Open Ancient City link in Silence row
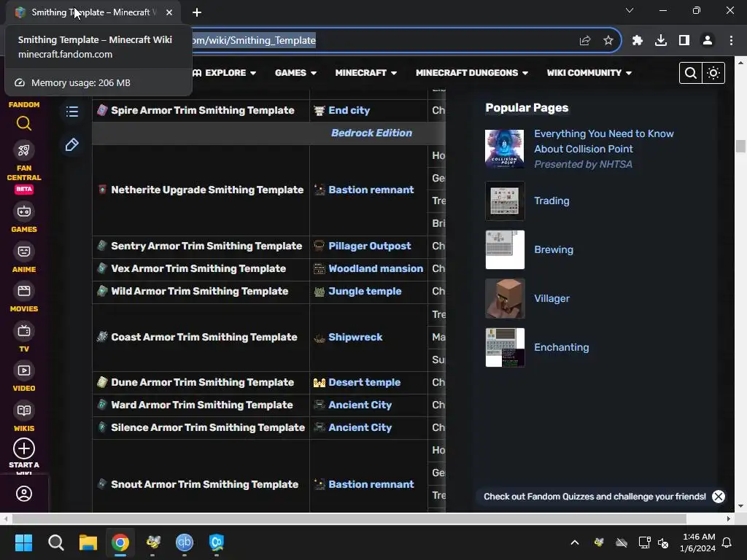This screenshot has height=560, width=747. [x=360, y=427]
